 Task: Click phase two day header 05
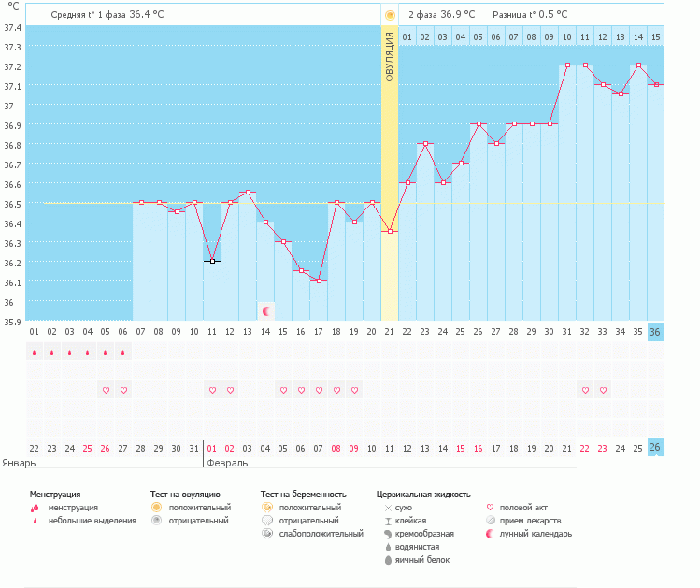[x=479, y=37]
